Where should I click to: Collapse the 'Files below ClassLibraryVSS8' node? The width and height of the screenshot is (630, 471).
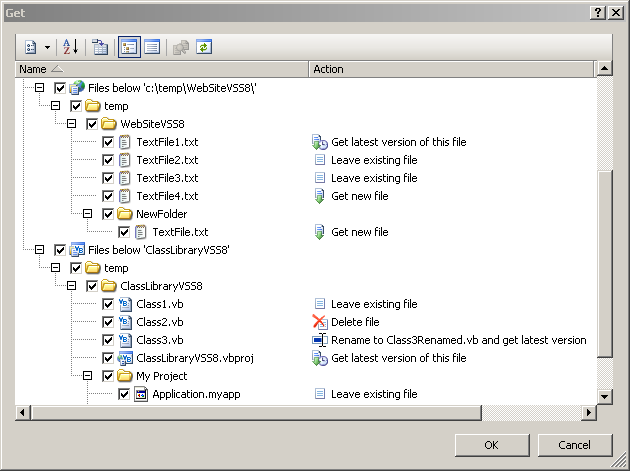(39, 249)
